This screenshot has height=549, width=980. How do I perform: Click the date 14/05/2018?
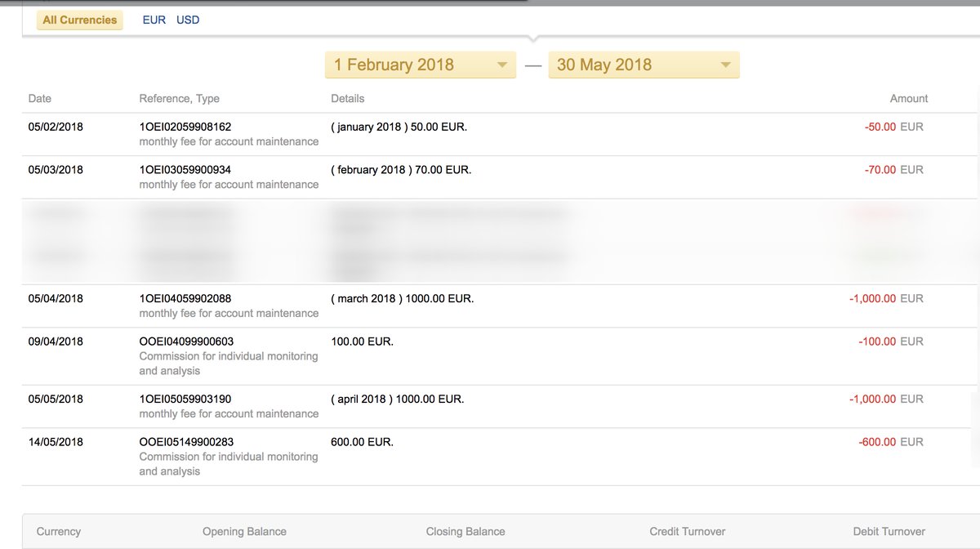tap(56, 442)
